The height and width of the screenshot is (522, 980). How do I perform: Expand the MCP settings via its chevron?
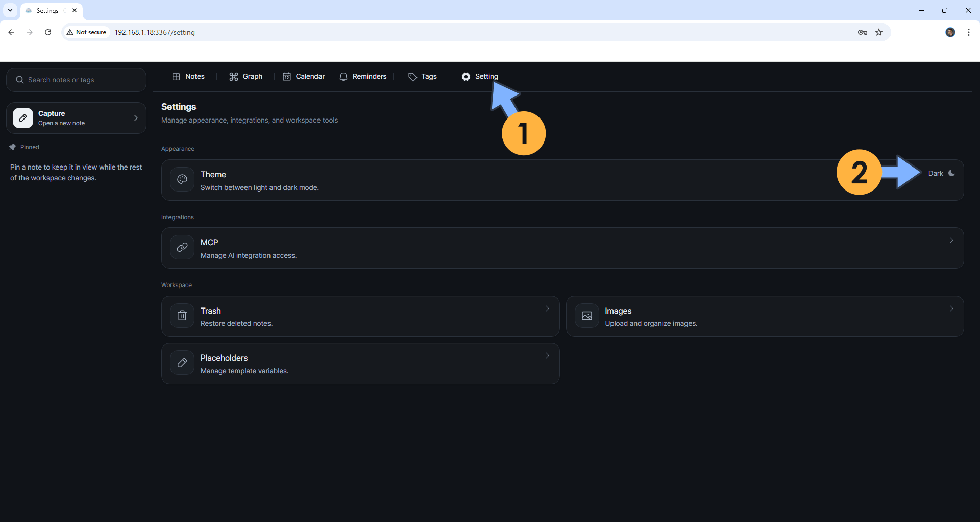point(951,240)
